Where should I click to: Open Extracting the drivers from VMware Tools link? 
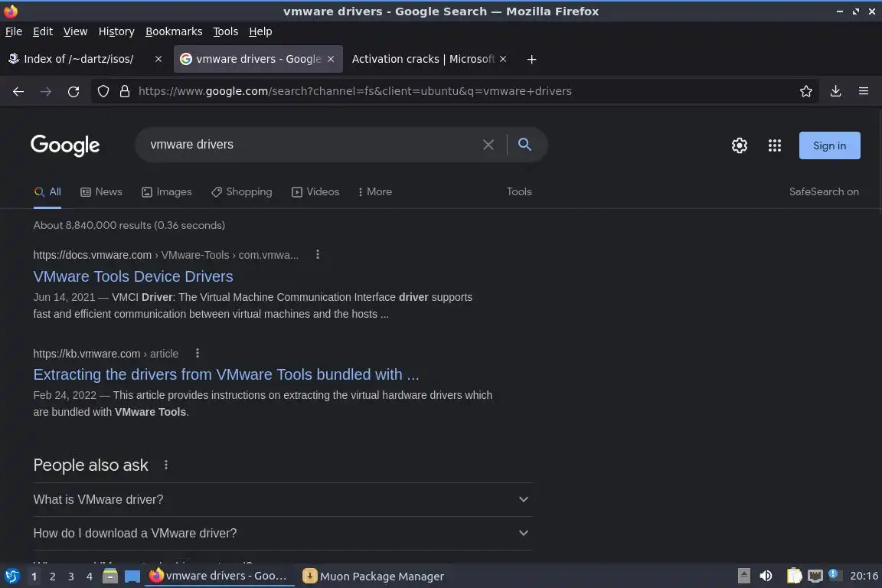226,374
